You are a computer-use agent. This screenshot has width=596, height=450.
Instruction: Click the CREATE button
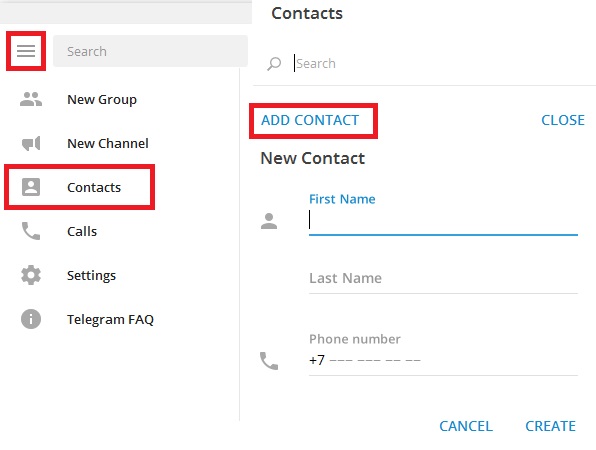[550, 426]
